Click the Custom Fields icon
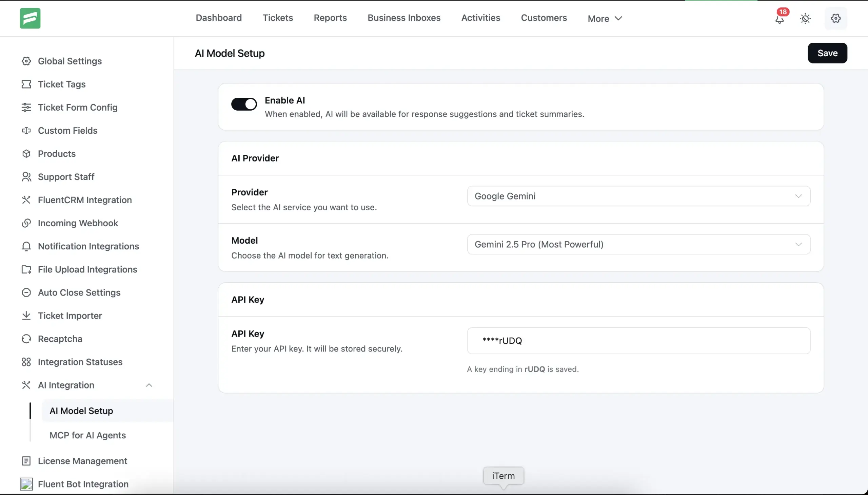The image size is (868, 495). tap(26, 131)
